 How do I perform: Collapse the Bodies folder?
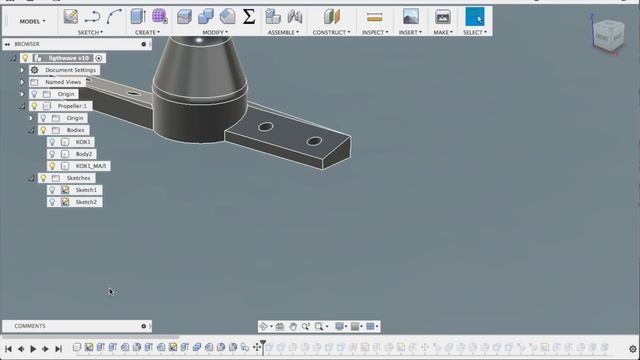pos(31,130)
